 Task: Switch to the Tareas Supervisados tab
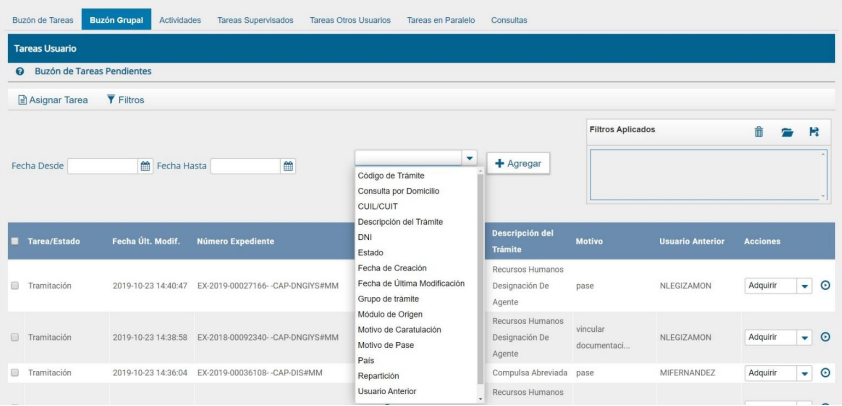point(255,20)
